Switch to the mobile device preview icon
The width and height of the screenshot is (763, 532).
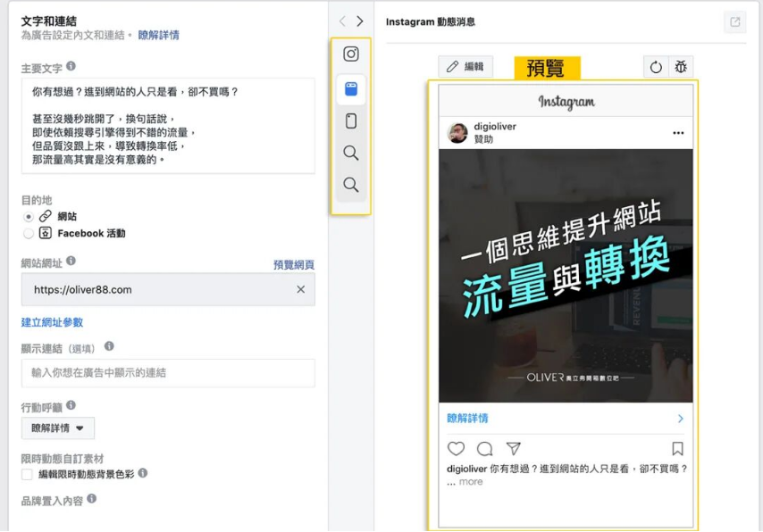tap(350, 121)
